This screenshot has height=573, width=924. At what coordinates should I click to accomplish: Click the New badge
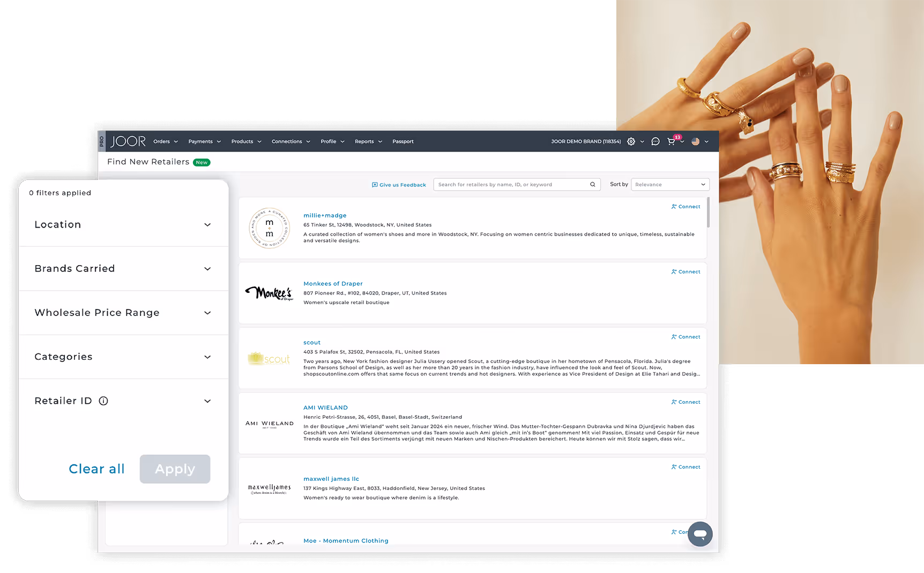[x=202, y=162]
